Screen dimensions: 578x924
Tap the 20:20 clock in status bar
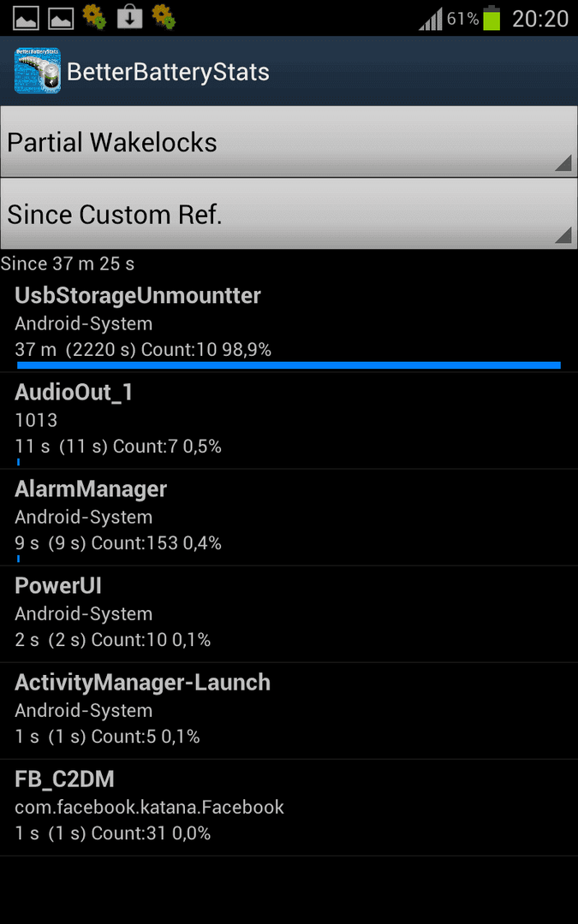(x=540, y=19)
